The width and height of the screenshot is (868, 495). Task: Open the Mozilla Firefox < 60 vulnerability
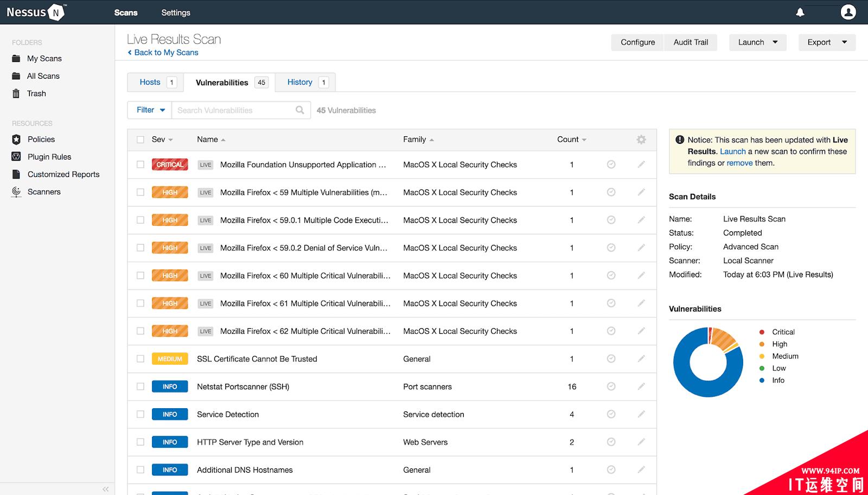pos(305,276)
